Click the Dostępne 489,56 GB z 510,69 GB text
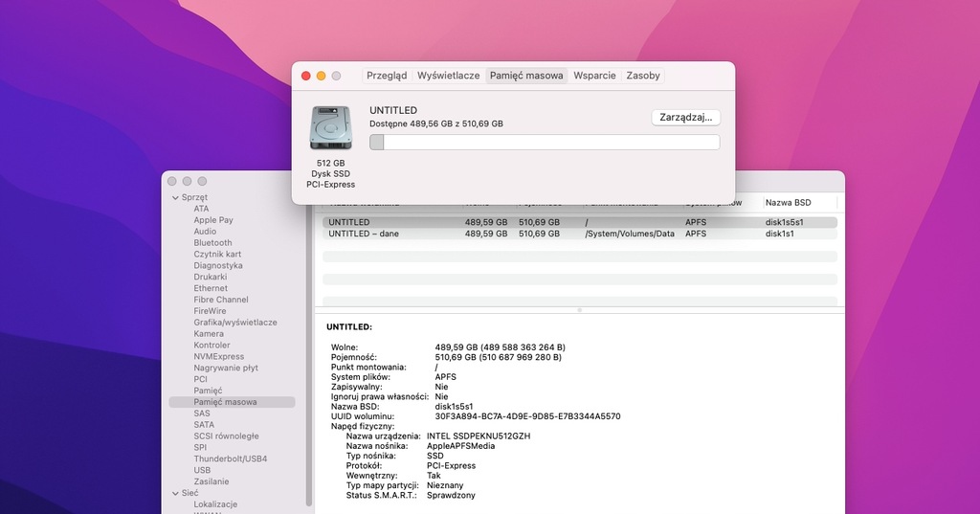 coord(436,123)
